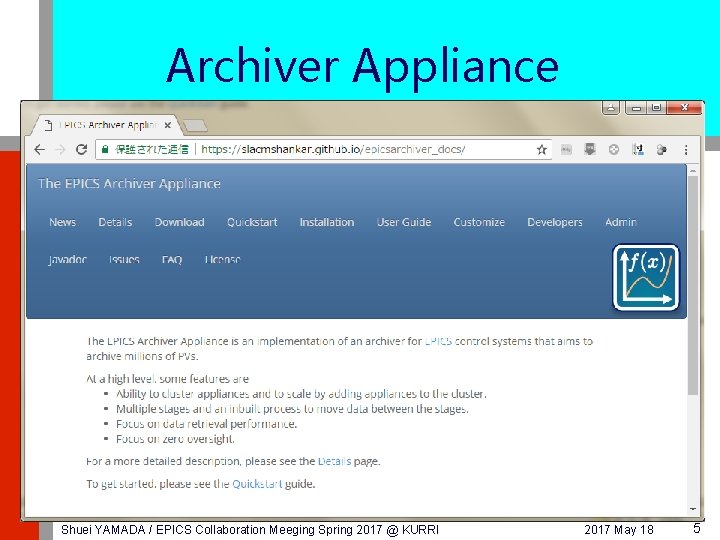Go to the Download page
720x540 pixels.
[180, 222]
